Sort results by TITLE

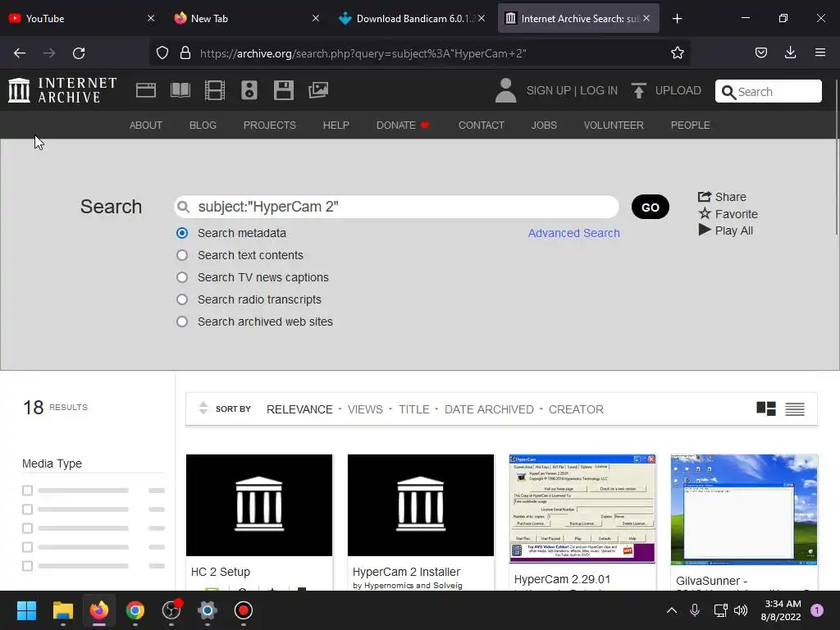tap(414, 409)
